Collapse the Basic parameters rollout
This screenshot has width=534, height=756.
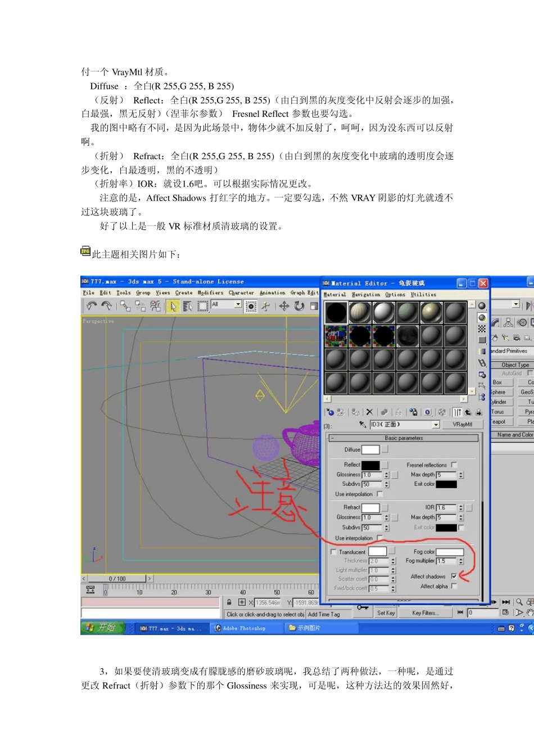coord(404,438)
